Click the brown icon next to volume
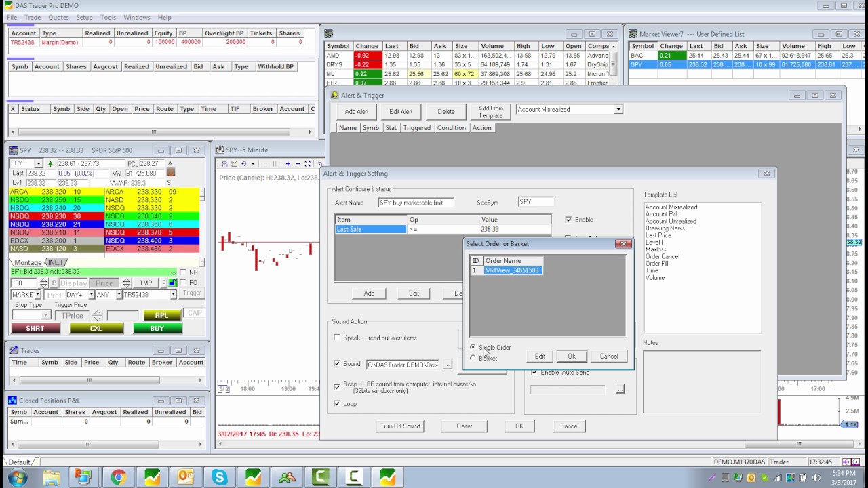The image size is (868, 488). (171, 173)
